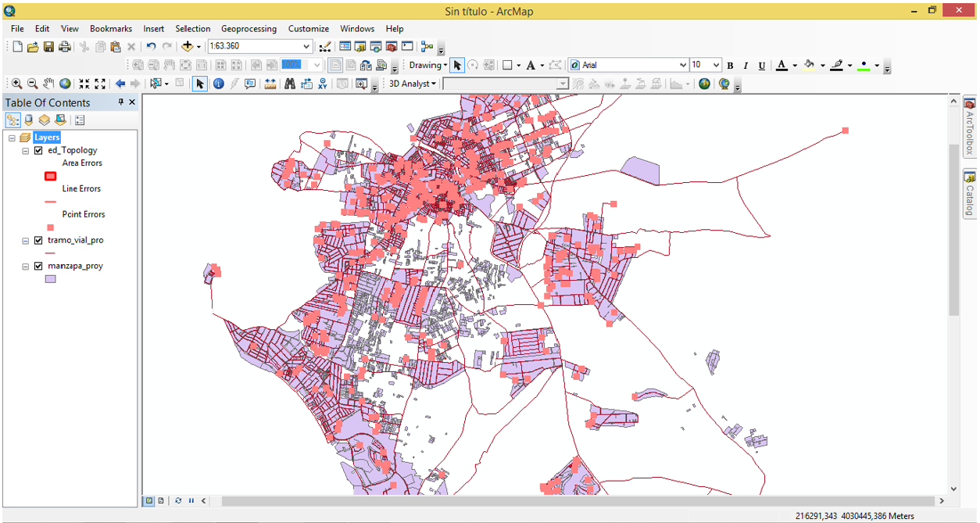Hide the tramo_vial_pro layer

click(38, 240)
